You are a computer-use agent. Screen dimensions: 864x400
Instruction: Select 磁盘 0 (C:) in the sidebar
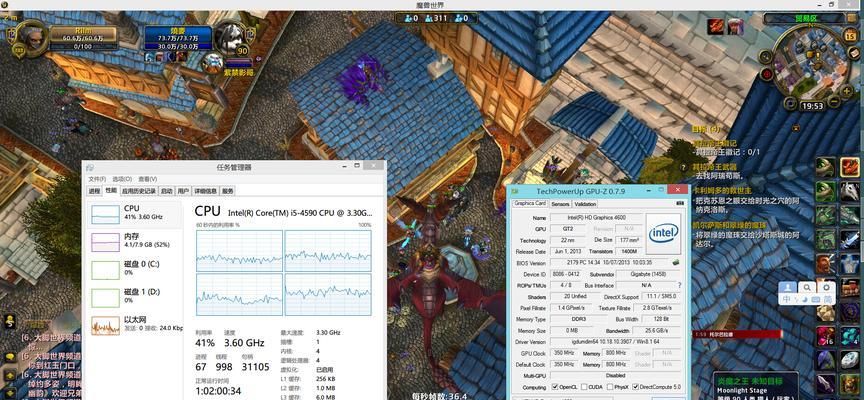pyautogui.click(x=135, y=269)
